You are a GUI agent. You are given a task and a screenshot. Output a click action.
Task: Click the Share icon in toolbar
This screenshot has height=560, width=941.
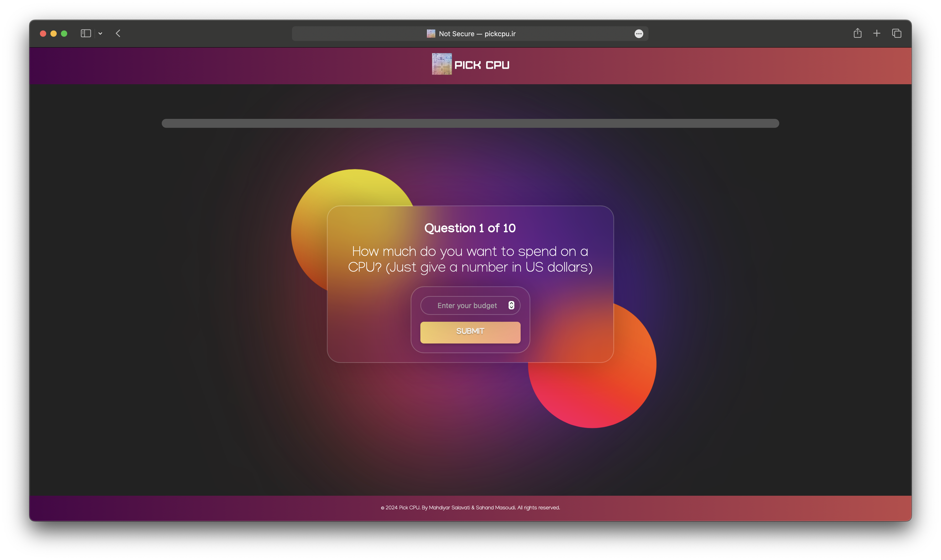[857, 33]
